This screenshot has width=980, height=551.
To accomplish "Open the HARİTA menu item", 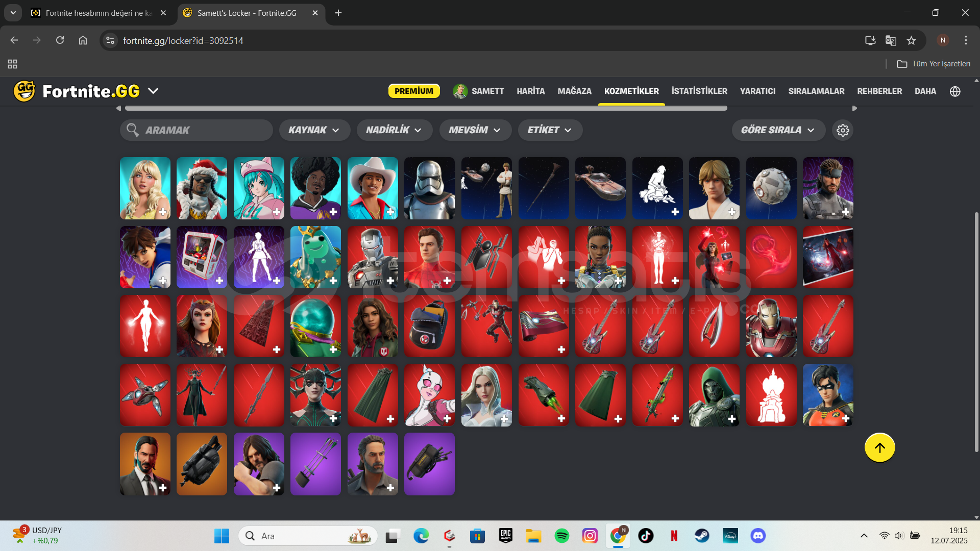I will 530,91.
